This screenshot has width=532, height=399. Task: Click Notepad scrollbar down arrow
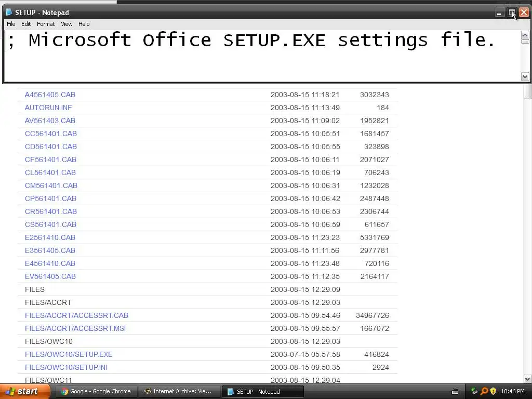point(525,77)
